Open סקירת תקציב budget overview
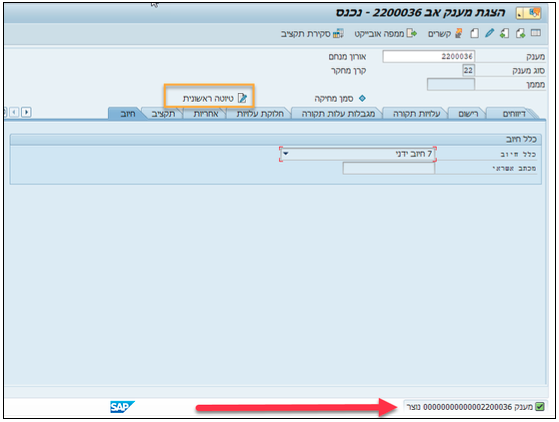 pyautogui.click(x=312, y=34)
